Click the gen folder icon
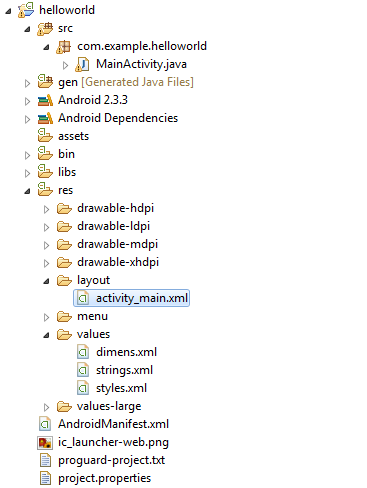This screenshot has height=488, width=367. point(45,82)
